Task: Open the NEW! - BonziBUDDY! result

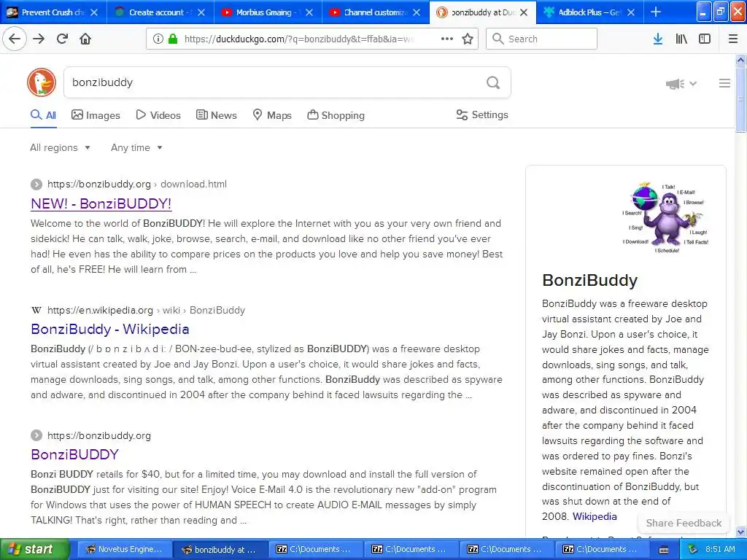Action: pyautogui.click(x=101, y=204)
